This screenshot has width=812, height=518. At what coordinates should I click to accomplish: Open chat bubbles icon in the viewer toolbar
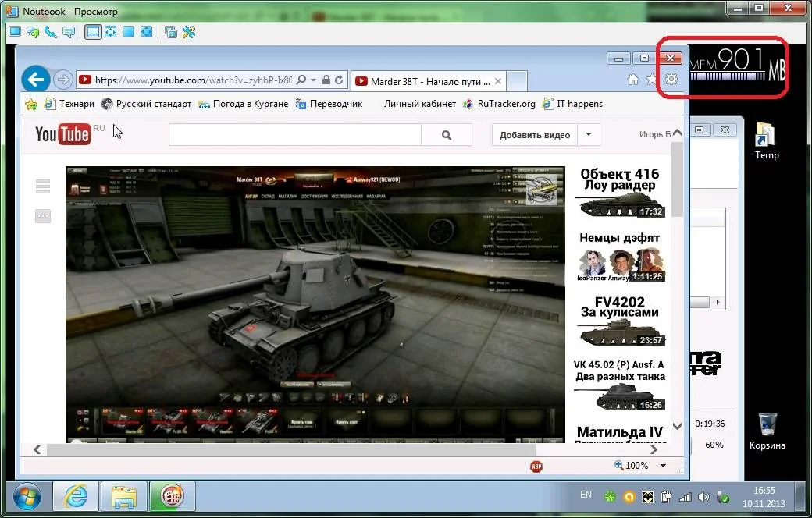tap(33, 32)
